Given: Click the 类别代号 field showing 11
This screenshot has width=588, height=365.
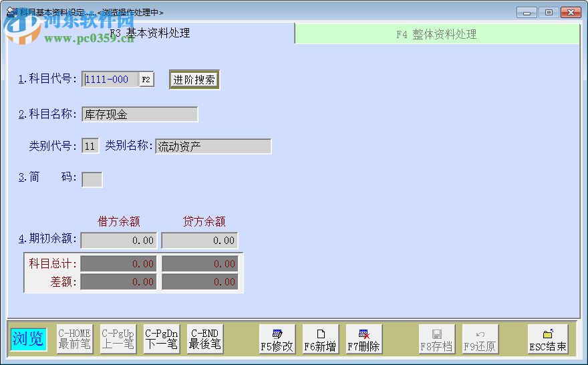Looking at the screenshot, I should tap(90, 146).
